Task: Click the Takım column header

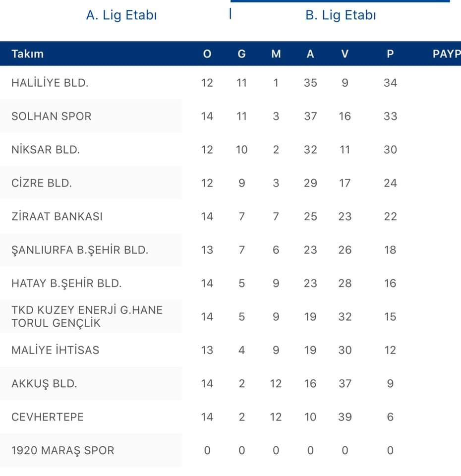Action: tap(28, 54)
